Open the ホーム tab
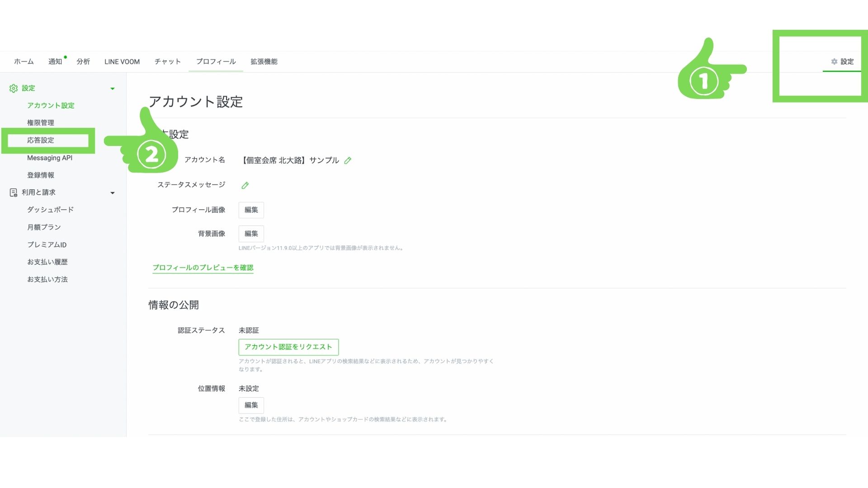This screenshot has height=488, width=868. click(24, 61)
